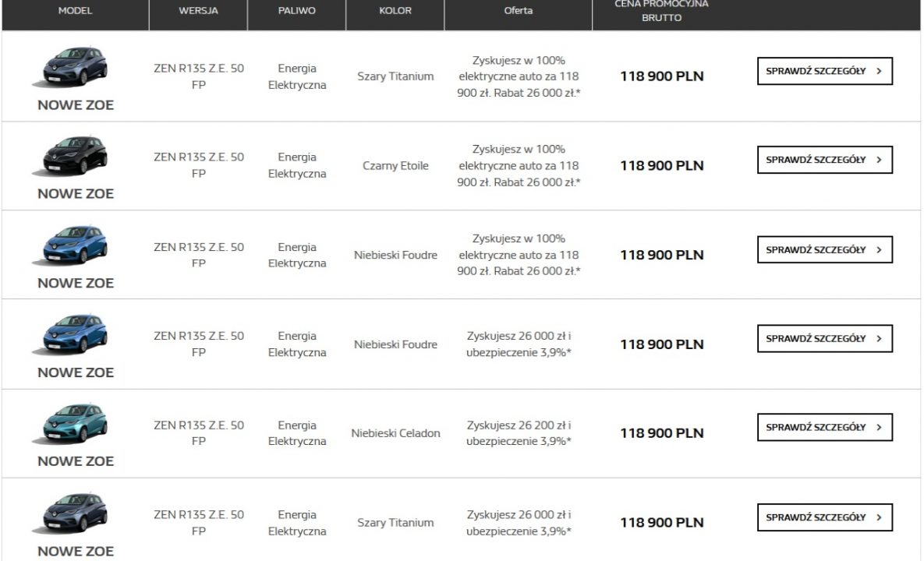
Task: Click the KOLOR column header
Action: tap(395, 11)
